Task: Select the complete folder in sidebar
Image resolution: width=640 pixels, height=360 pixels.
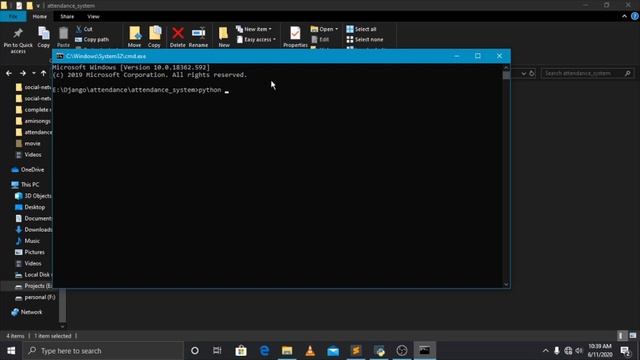Action: coord(33,110)
